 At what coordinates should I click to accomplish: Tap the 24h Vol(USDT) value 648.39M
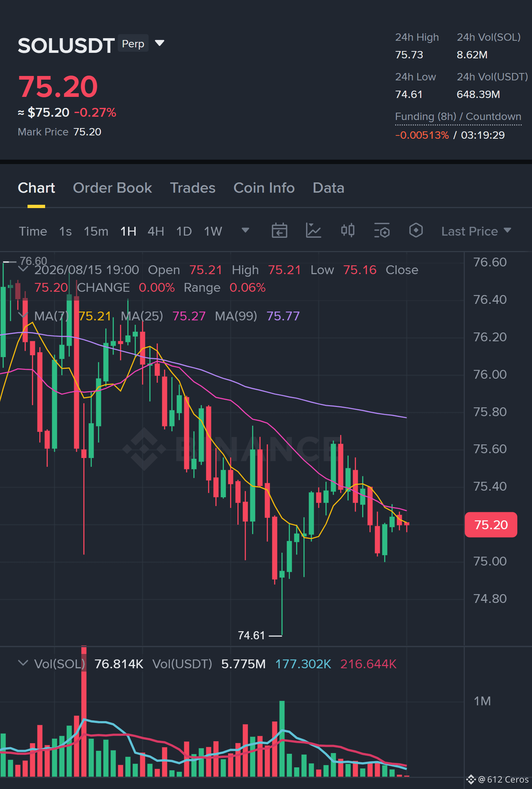[x=478, y=94]
